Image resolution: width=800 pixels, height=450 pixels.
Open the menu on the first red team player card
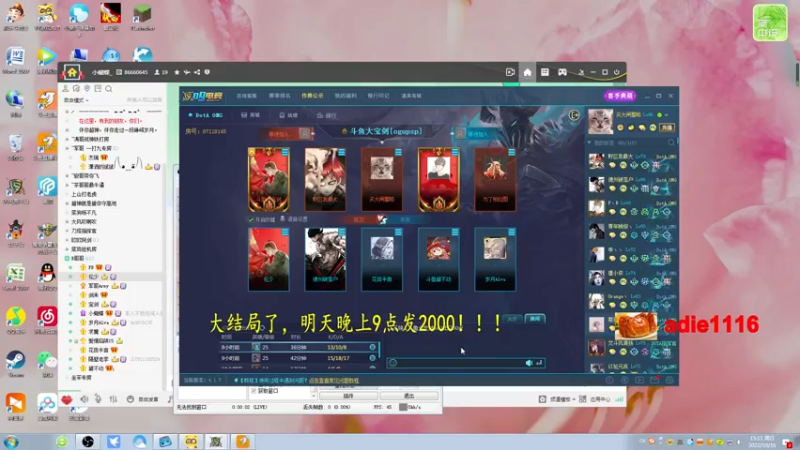(x=285, y=152)
